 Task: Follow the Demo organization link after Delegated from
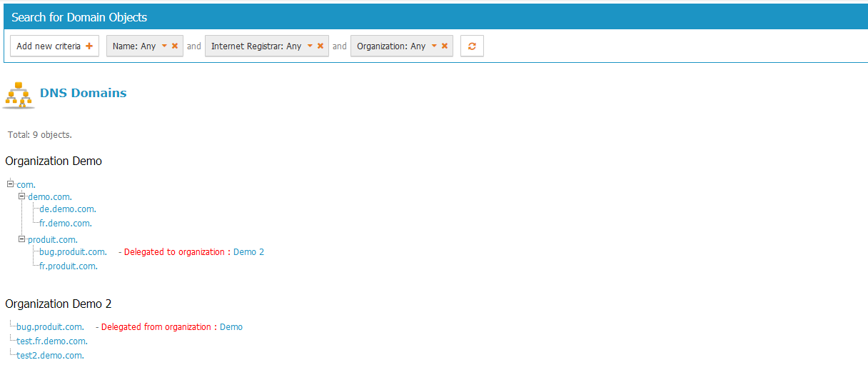pos(231,327)
